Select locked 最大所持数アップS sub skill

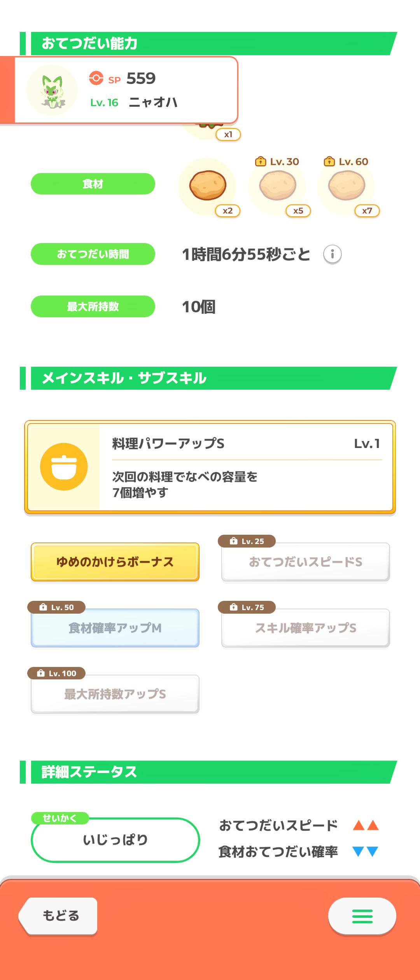pos(115,694)
